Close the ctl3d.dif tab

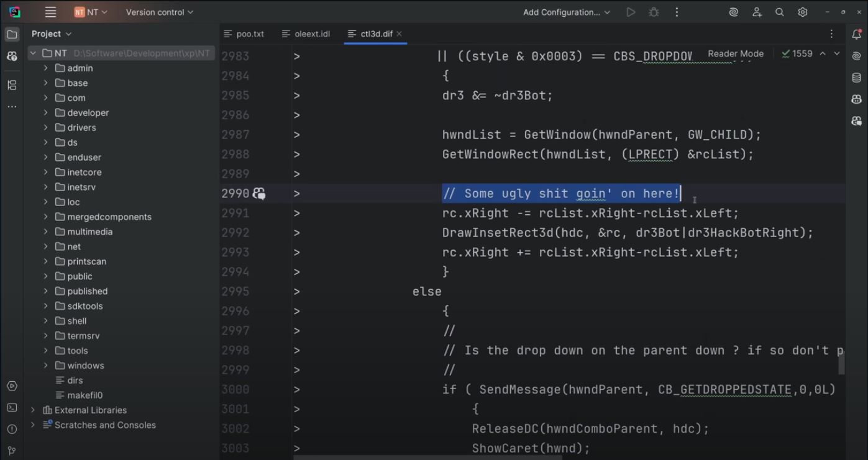[399, 34]
